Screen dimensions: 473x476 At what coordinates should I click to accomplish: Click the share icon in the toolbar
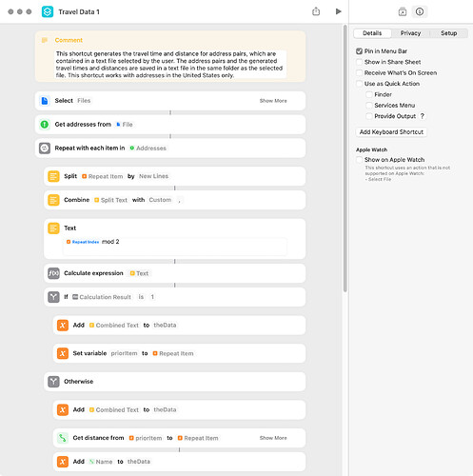[x=316, y=11]
